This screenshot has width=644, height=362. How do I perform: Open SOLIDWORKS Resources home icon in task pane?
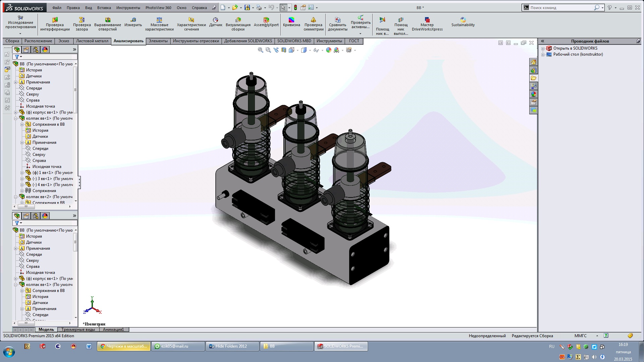[533, 62]
